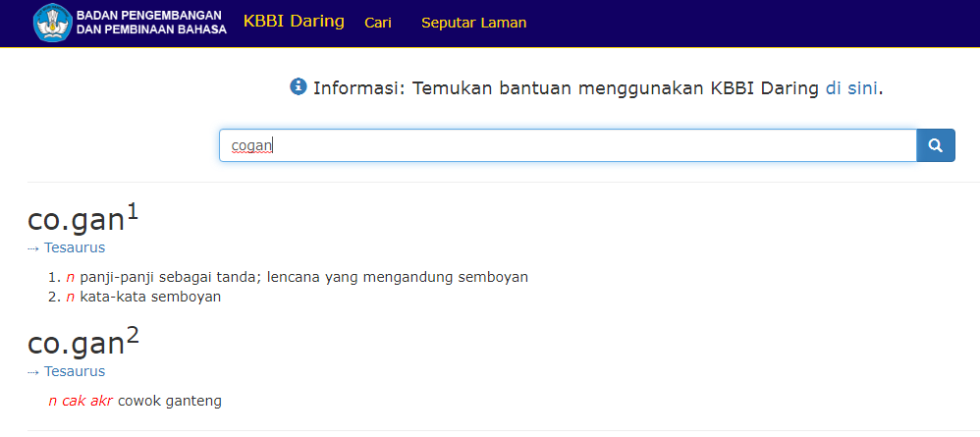The image size is (980, 437).
Task: Click definition 'panji-panji sebagai tanda'
Action: point(304,277)
